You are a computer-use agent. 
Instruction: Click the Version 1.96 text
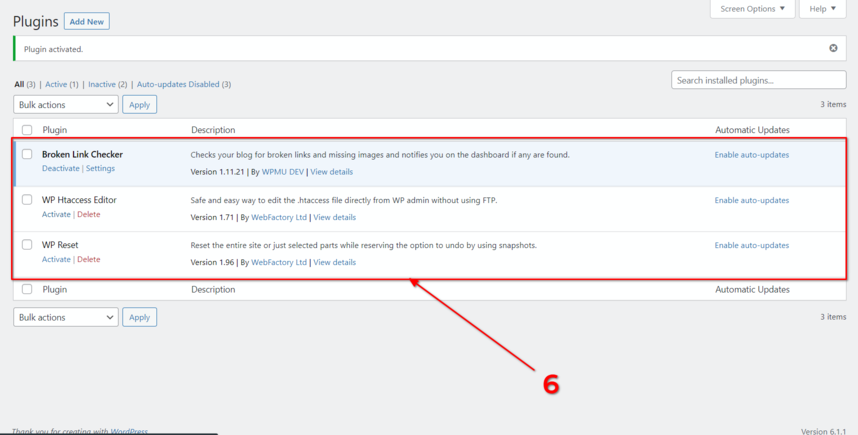pos(212,262)
